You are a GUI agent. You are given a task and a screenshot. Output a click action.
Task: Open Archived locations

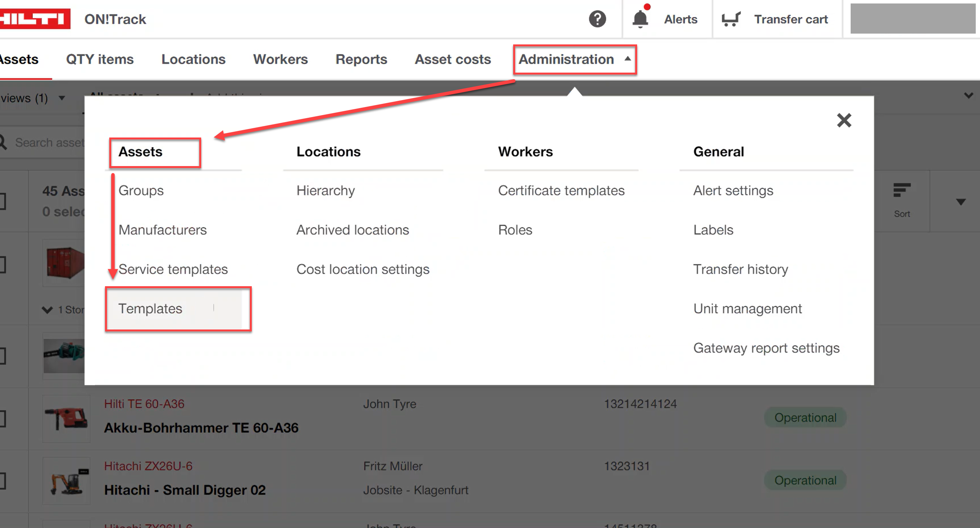point(353,230)
